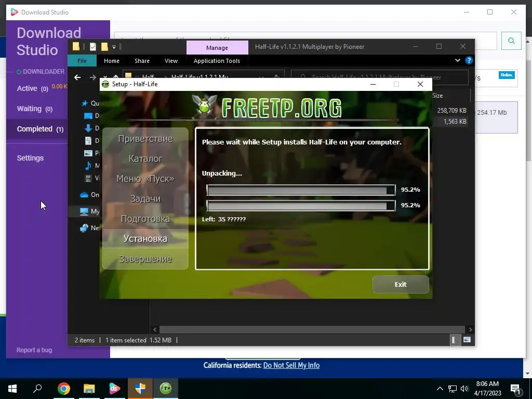Select the 1,563 KB file row

[x=451, y=122]
